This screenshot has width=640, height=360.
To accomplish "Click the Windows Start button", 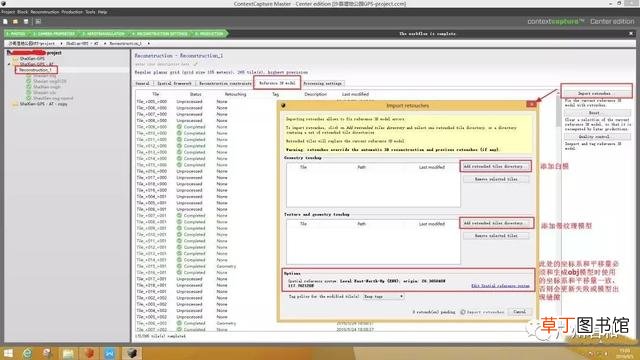I will (8, 353).
